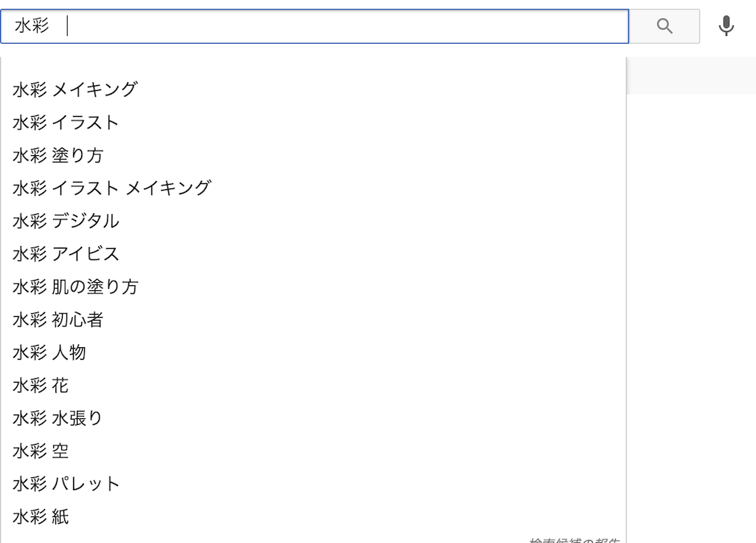Choose 水彩 水張り from the dropdown
This screenshot has width=756, height=543.
58,418
